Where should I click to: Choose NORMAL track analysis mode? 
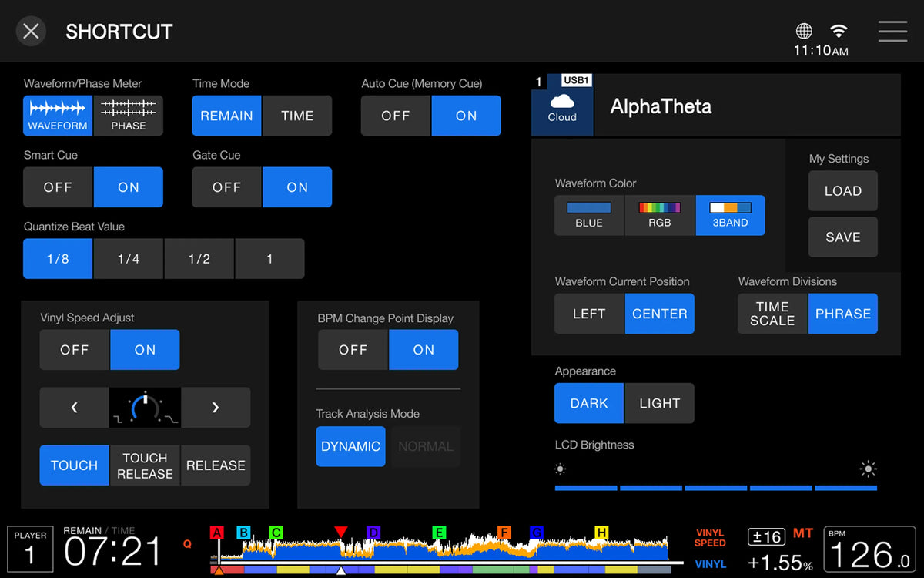pos(426,447)
